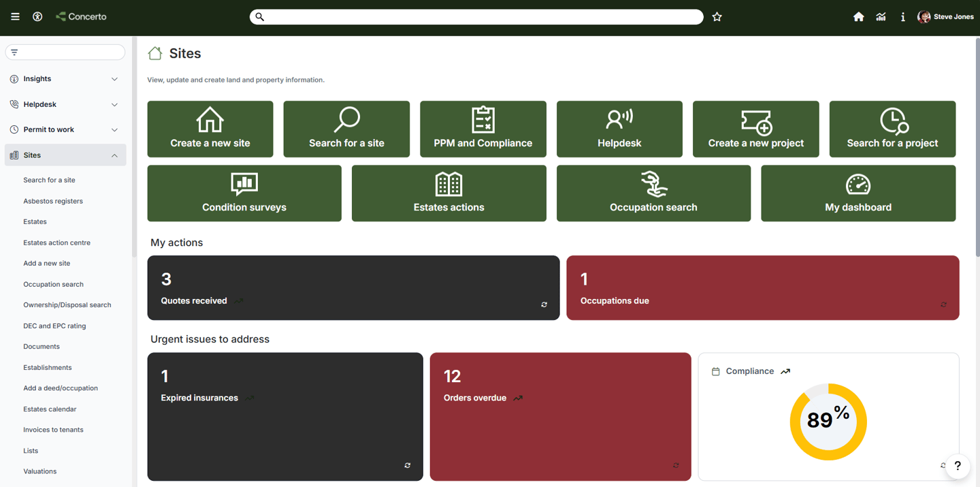Click the Insights sidebar icon

pos(14,79)
